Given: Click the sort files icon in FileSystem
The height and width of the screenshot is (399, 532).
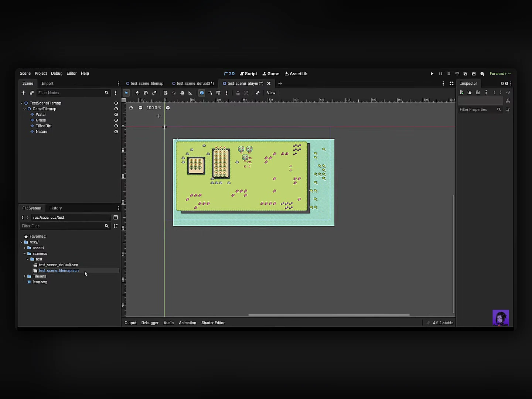Looking at the screenshot, I should 116,226.
